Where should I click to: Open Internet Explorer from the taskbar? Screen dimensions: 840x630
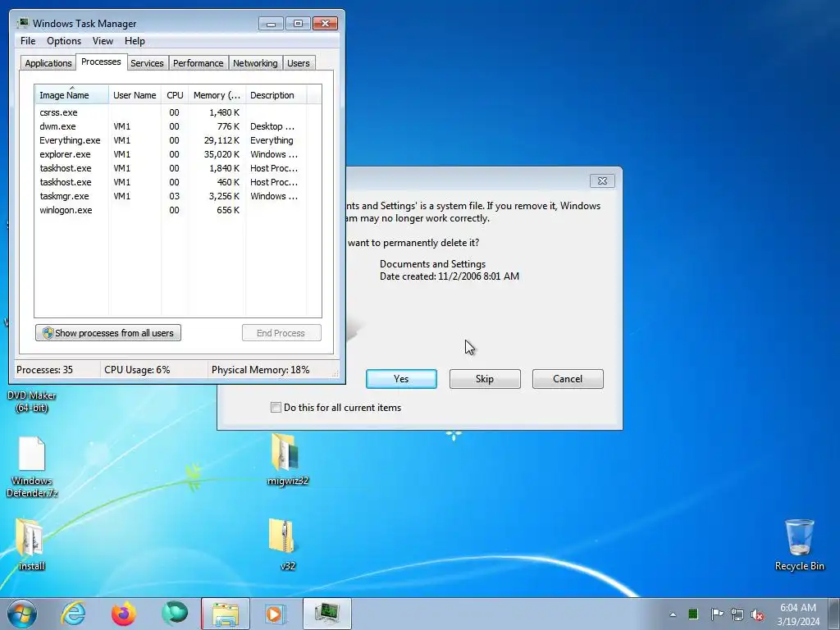73,614
